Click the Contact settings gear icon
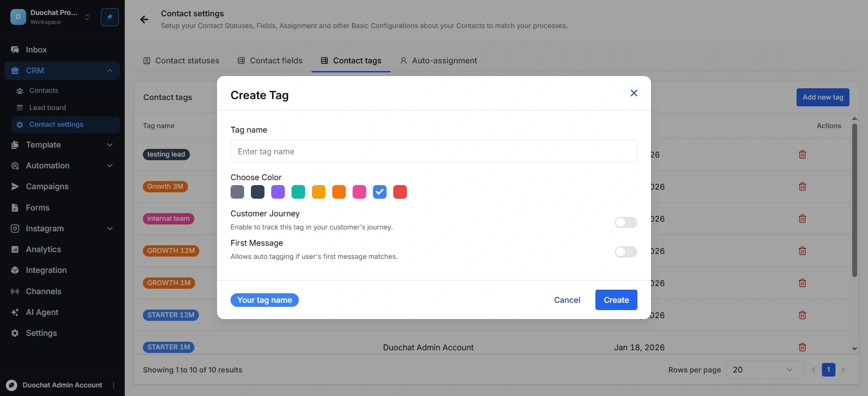 point(19,124)
